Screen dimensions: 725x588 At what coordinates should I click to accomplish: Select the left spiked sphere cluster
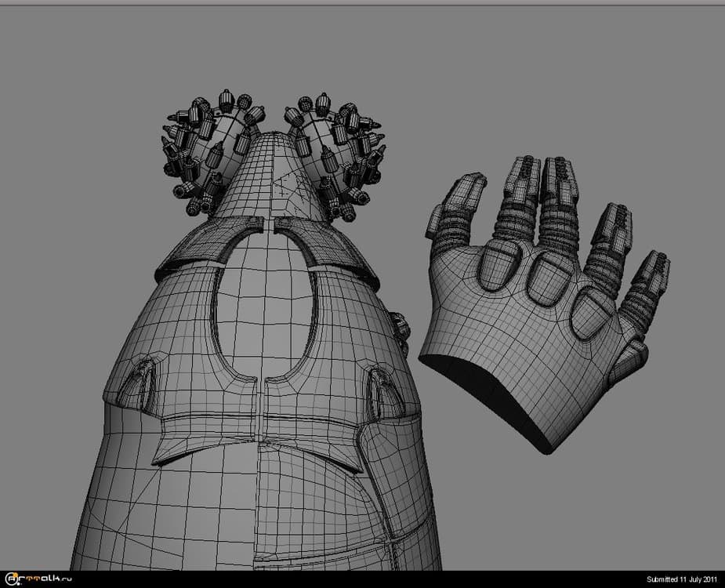click(208, 149)
